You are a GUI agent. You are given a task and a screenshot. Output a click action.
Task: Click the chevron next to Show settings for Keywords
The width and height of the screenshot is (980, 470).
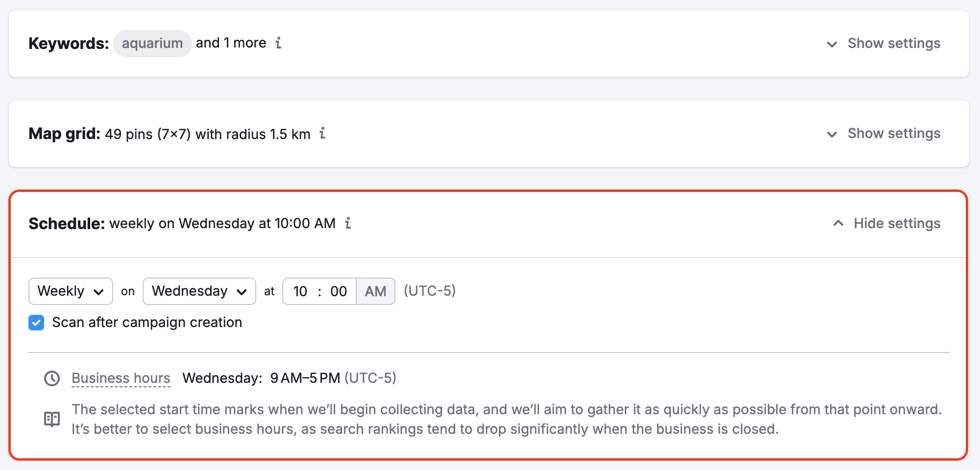(832, 44)
